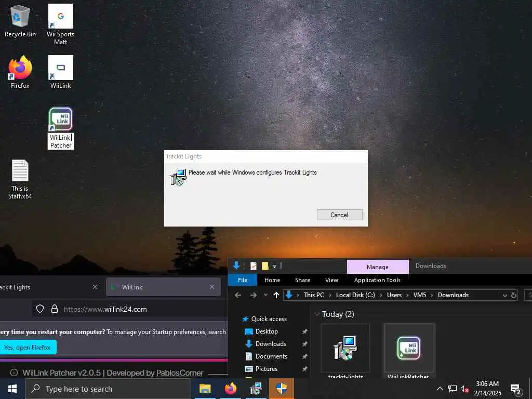The image size is (532, 399).
Task: Focus the wiilink24.com address bar
Action: click(130, 309)
